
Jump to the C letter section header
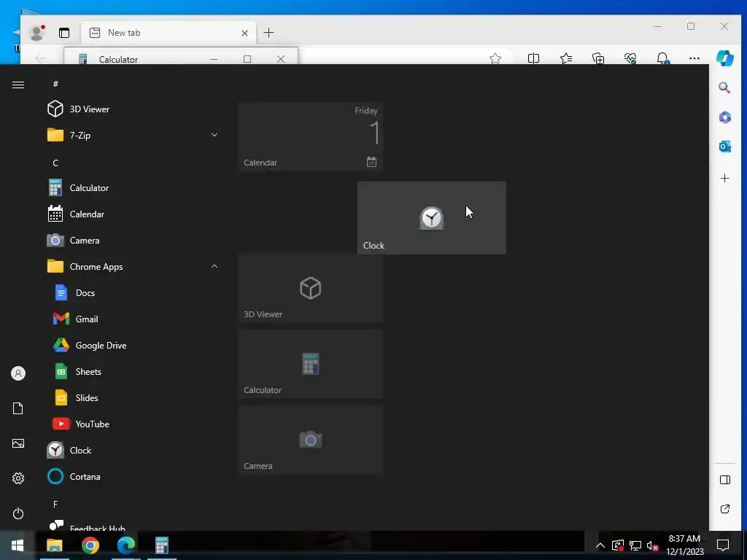[55, 163]
